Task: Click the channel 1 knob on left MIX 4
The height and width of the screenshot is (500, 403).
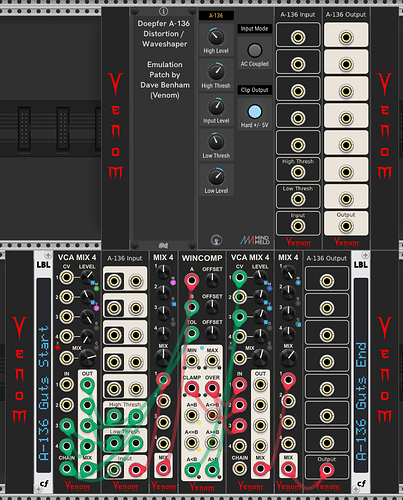Action: click(163, 272)
